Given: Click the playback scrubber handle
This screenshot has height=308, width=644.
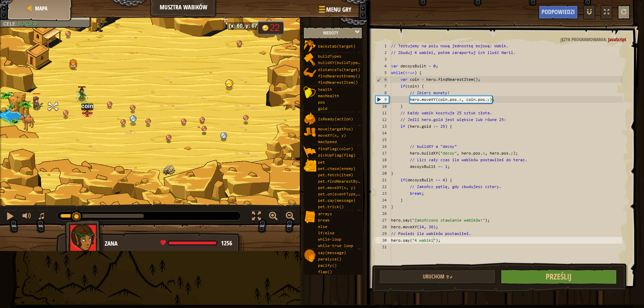Looking at the screenshot, I should pyautogui.click(x=76, y=216).
